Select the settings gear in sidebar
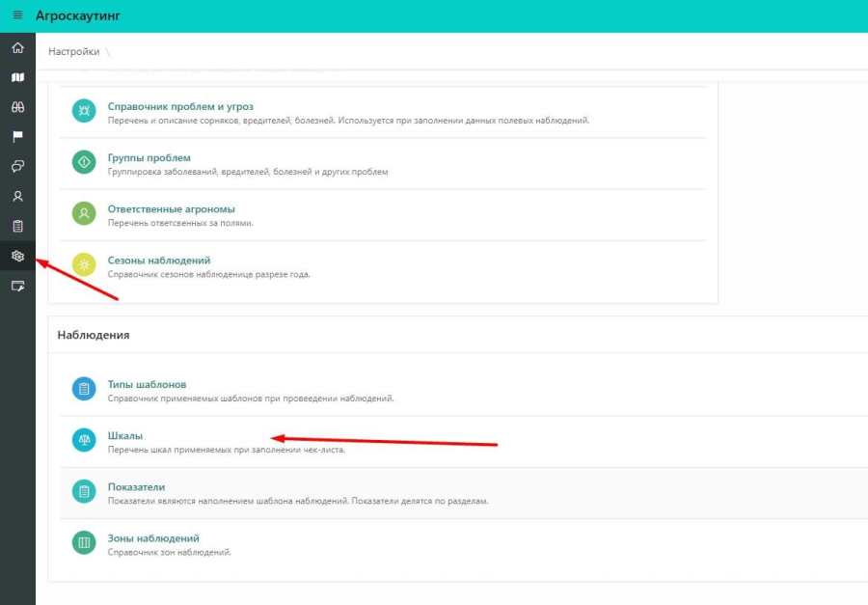The image size is (868, 605). (x=17, y=256)
